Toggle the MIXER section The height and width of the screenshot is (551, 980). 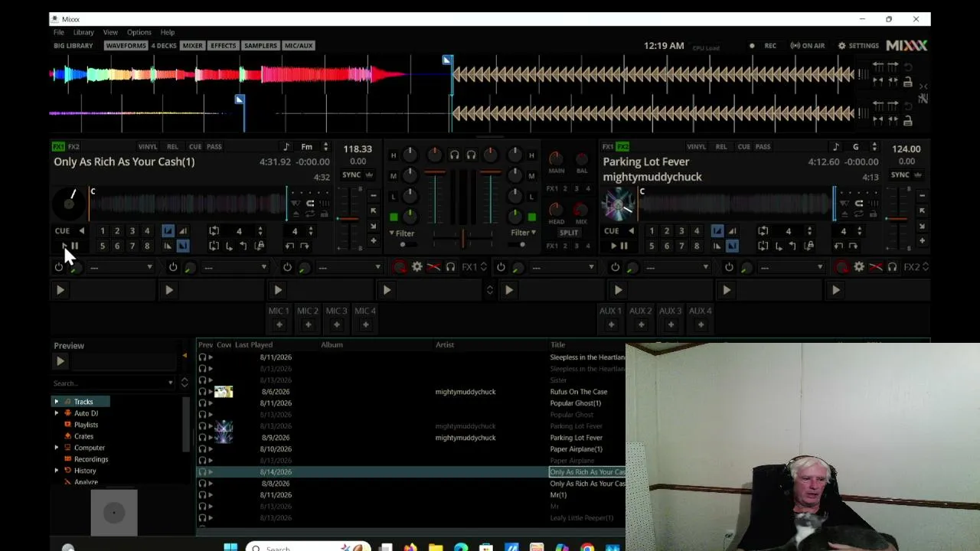(x=193, y=46)
